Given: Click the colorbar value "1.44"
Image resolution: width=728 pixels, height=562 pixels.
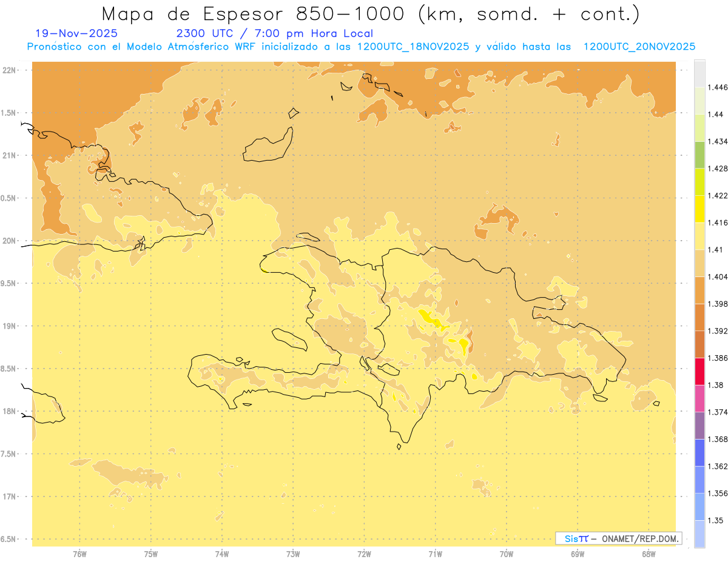Looking at the screenshot, I should tap(716, 114).
